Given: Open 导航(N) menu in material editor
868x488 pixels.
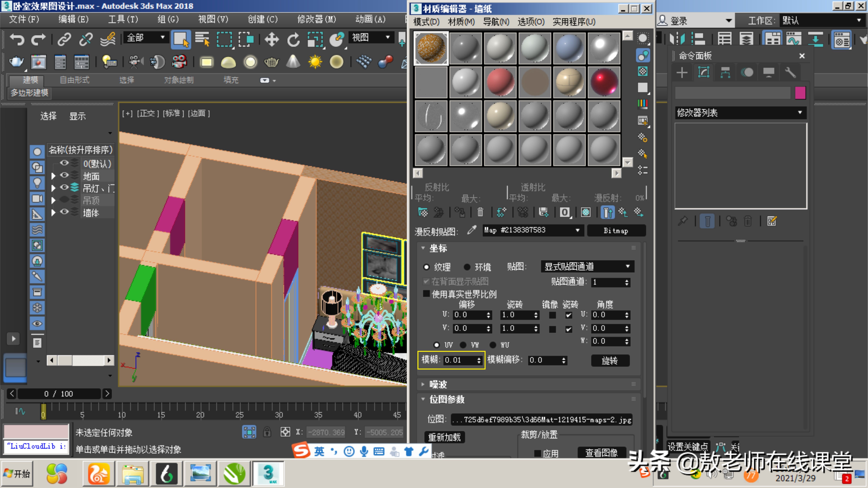Looking at the screenshot, I should (496, 22).
